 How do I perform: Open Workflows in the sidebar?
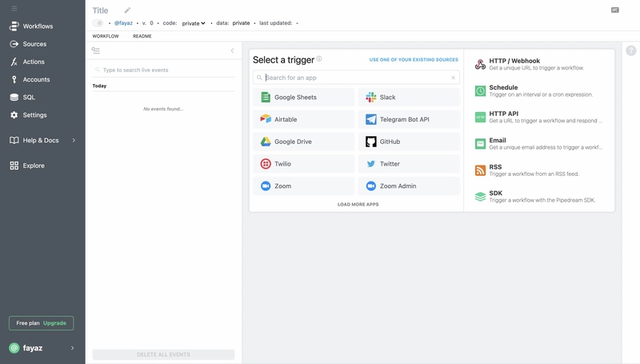pos(31,26)
